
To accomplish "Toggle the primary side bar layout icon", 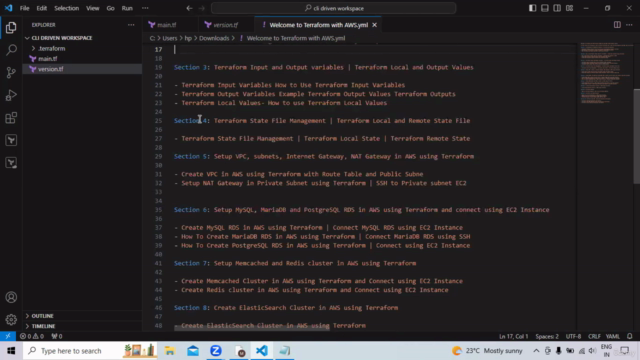I will pos(532,8).
